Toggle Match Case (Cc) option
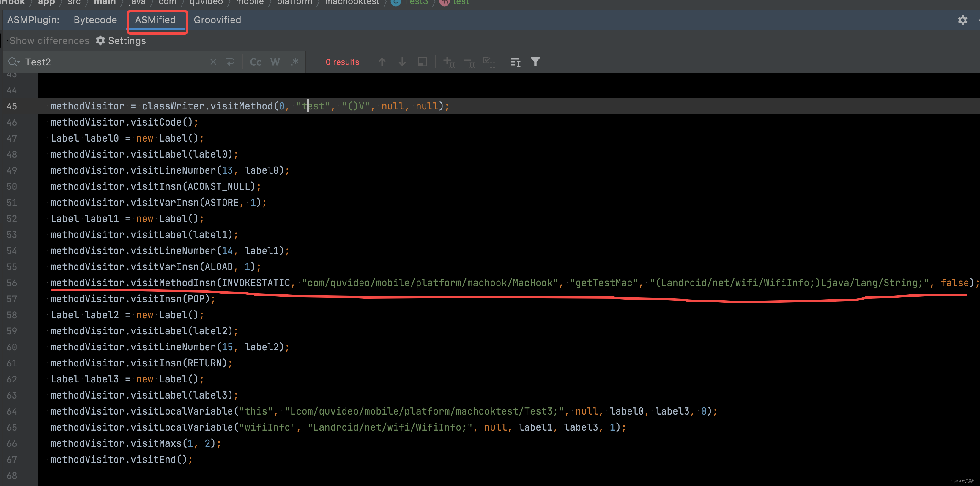Image resolution: width=980 pixels, height=486 pixels. tap(256, 62)
